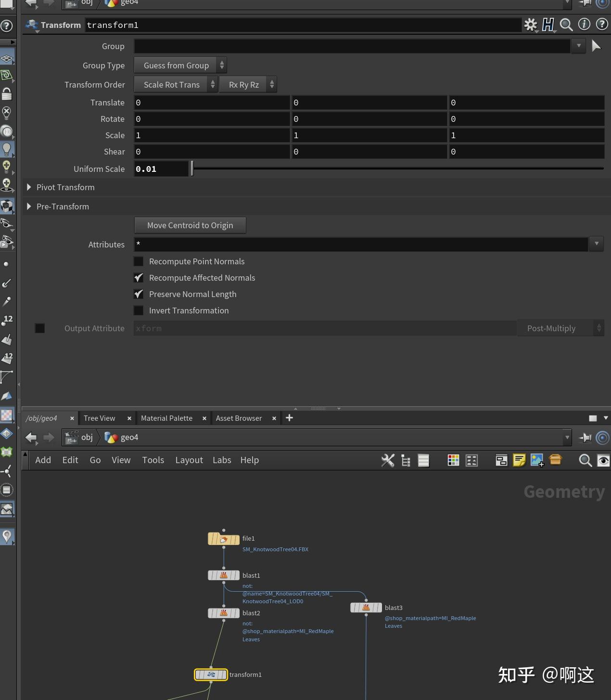Viewport: 611px width, 700px height.
Task: Open Scale Rot Trans order dropdown
Action: pyautogui.click(x=176, y=85)
